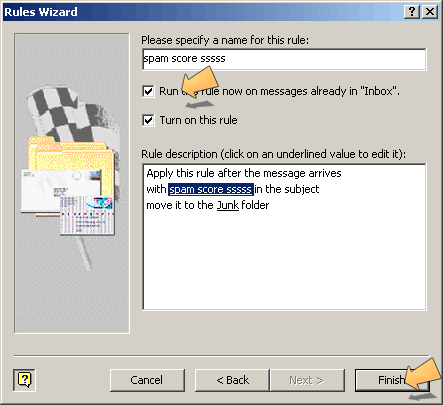This screenshot has height=405, width=443.
Task: Edit the underlined spam score sssss value
Action: 211,189
